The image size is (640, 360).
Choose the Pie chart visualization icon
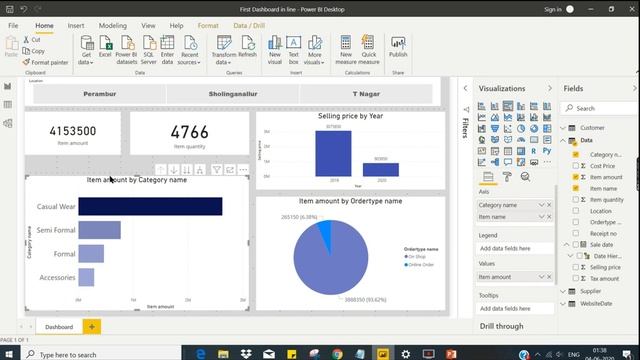[521, 129]
